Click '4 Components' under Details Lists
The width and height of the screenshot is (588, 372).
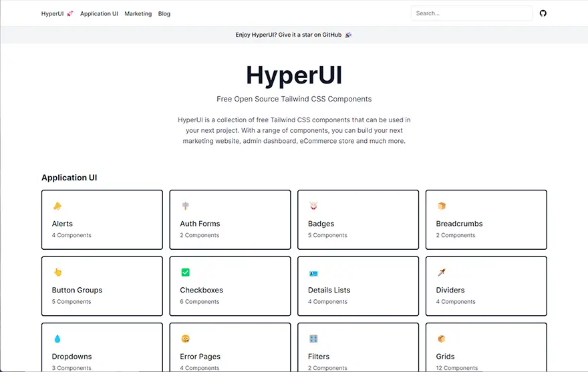click(x=327, y=301)
